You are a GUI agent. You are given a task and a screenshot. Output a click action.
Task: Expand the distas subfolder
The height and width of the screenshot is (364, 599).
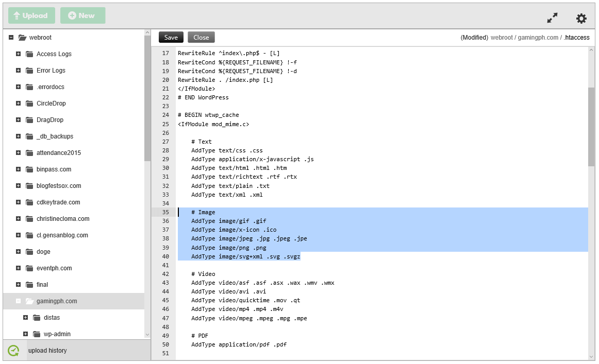click(26, 318)
